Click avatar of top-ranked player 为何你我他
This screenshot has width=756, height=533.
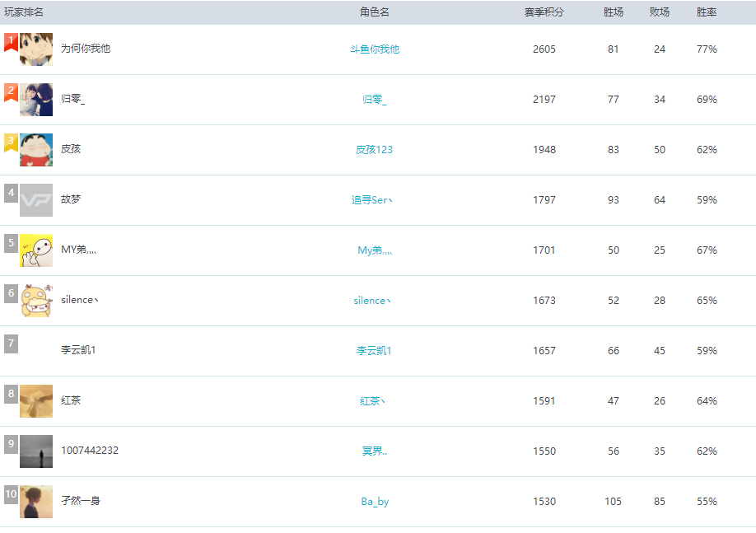click(36, 49)
